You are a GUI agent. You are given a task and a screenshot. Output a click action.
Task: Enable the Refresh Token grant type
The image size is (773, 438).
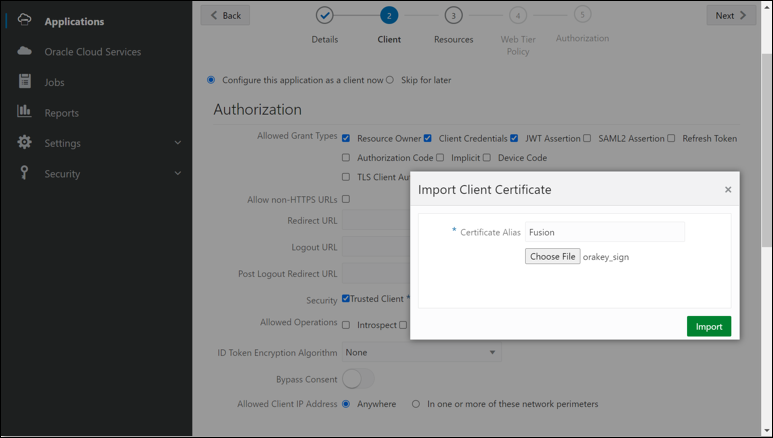tap(671, 138)
